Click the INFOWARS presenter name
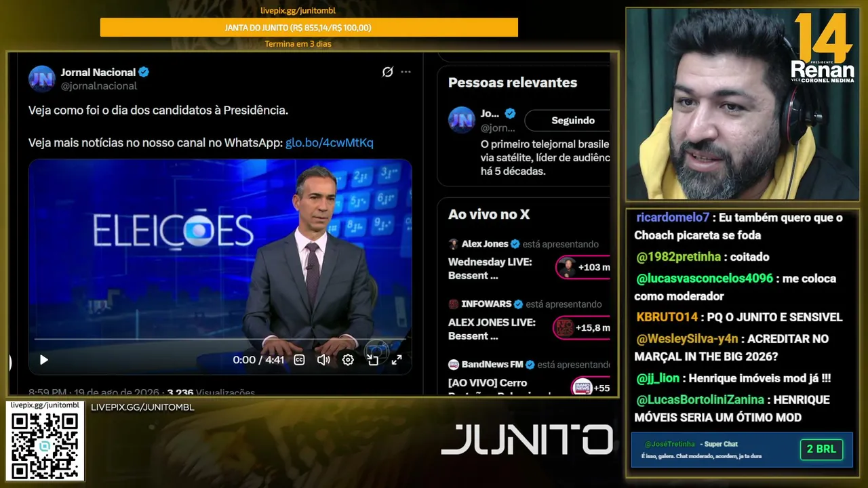This screenshot has height=488, width=868. click(x=486, y=304)
